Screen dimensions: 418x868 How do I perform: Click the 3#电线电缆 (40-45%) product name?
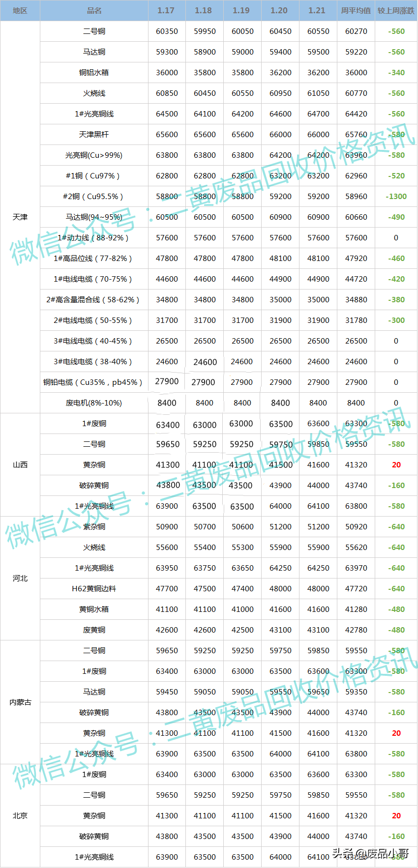click(94, 341)
